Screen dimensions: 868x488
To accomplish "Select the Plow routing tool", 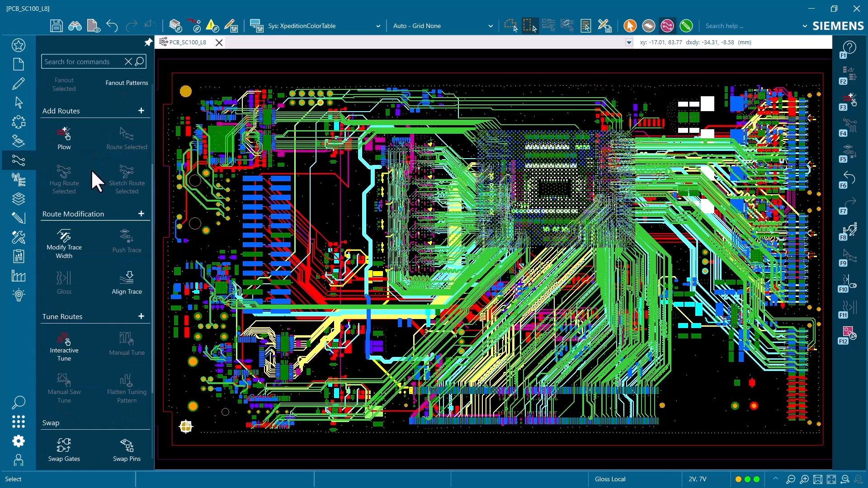I will click(64, 138).
